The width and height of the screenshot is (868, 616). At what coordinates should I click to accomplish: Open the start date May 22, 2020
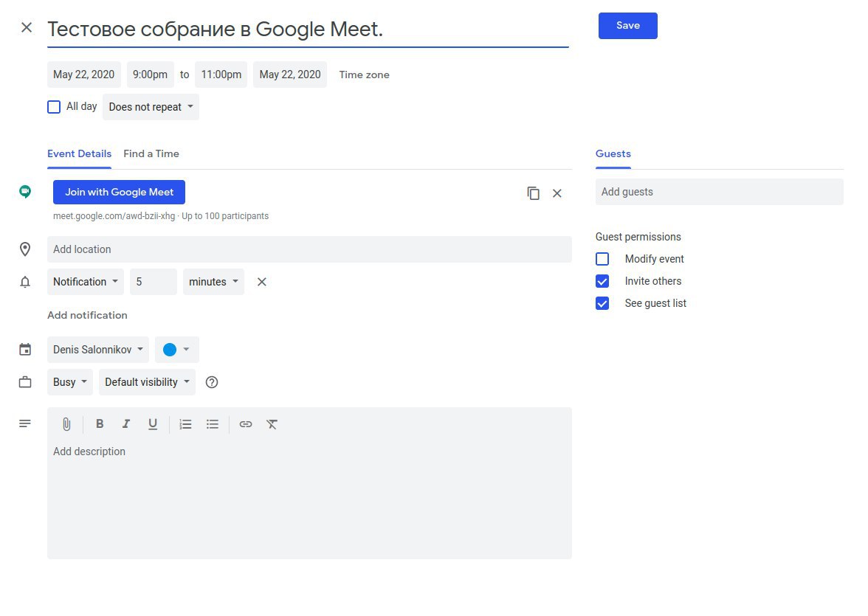83,75
